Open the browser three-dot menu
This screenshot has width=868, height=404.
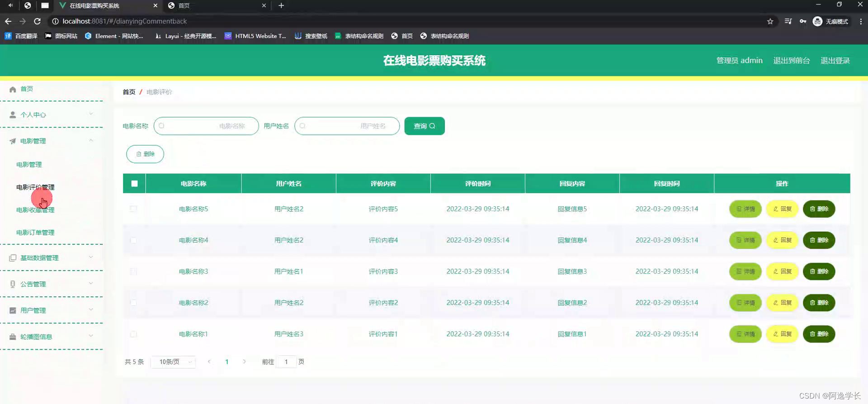(861, 21)
